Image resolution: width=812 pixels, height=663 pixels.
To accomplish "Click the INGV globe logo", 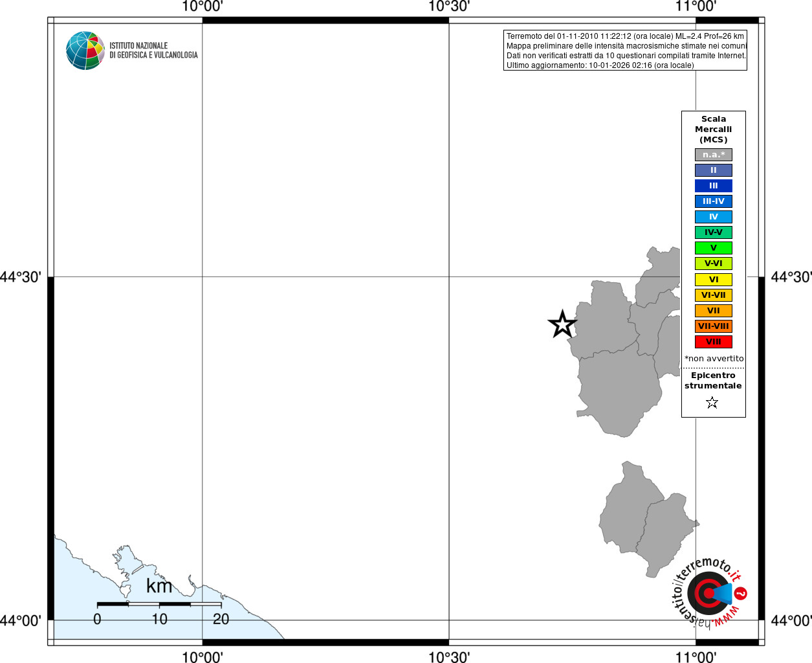I will point(85,51).
